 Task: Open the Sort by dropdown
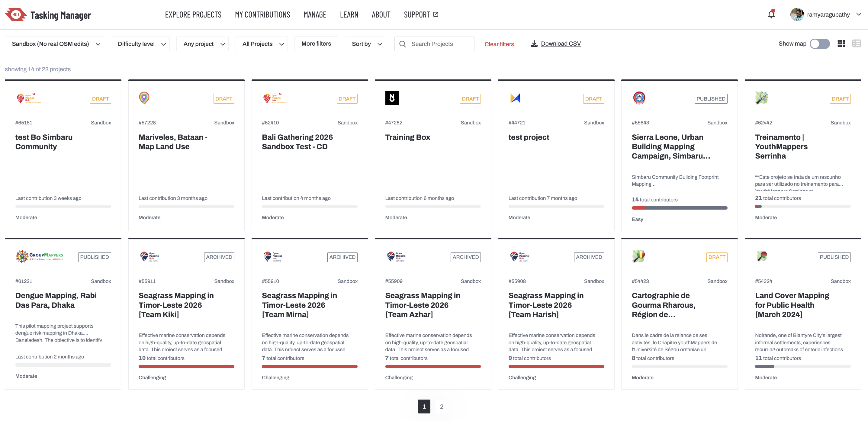(x=365, y=44)
